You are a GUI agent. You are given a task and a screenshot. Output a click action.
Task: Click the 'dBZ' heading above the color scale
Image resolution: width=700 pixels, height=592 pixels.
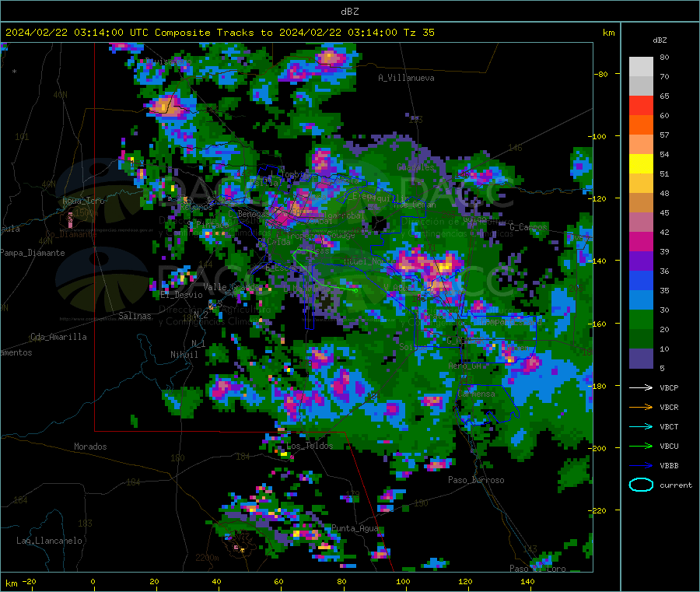pyautogui.click(x=660, y=40)
